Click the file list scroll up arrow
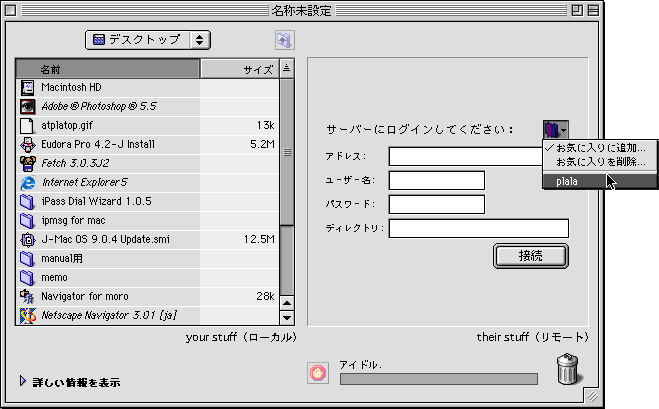659x409 pixels. coord(287,303)
